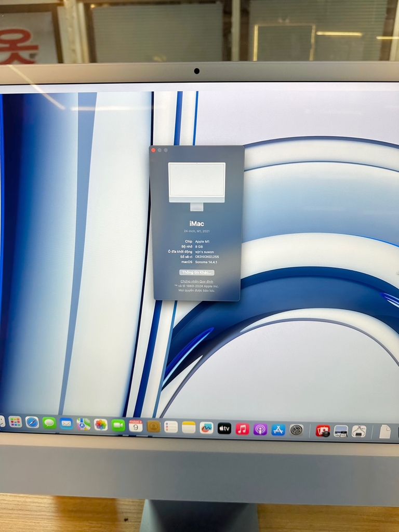Open the document stack in the Dock
The height and width of the screenshot is (532, 399).
click(x=385, y=432)
